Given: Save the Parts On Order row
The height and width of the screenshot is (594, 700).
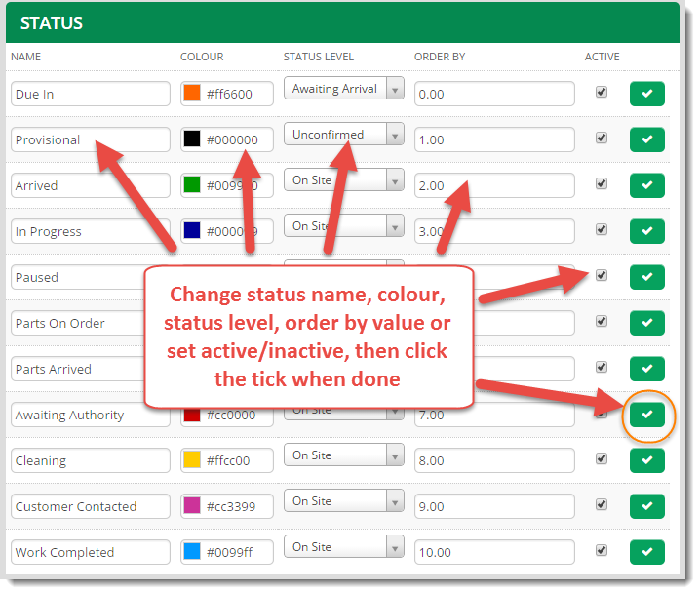Looking at the screenshot, I should point(647,323).
